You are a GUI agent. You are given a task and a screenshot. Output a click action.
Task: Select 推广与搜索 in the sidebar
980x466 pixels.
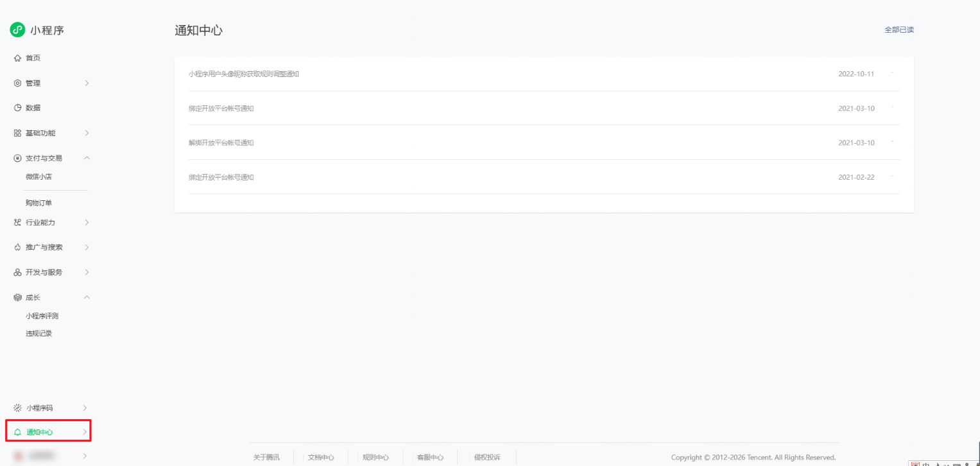pos(44,247)
